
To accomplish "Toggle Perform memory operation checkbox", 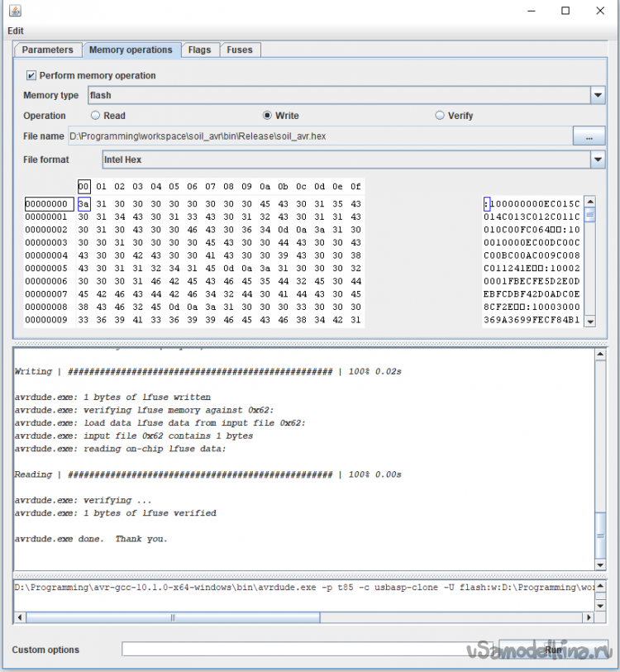I will pos(31,75).
